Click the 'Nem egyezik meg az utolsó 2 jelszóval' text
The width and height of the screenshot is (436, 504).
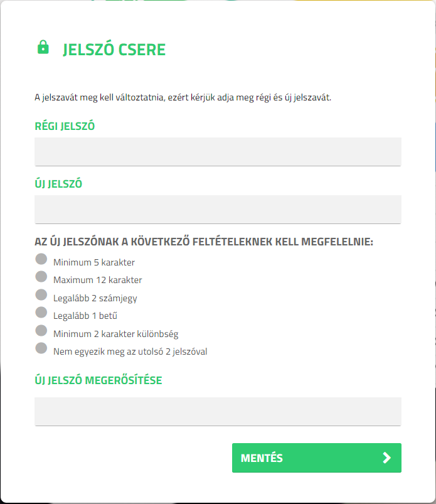coord(130,351)
